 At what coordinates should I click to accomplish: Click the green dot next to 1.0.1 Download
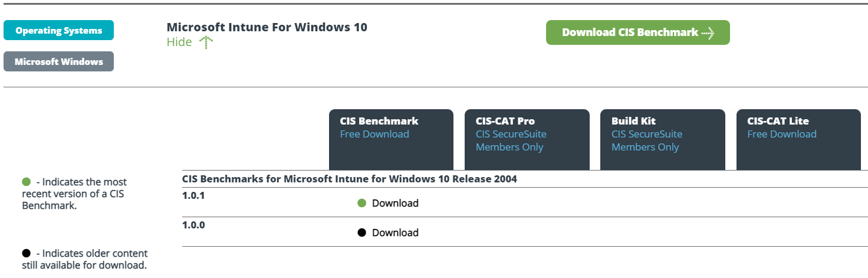pos(362,203)
